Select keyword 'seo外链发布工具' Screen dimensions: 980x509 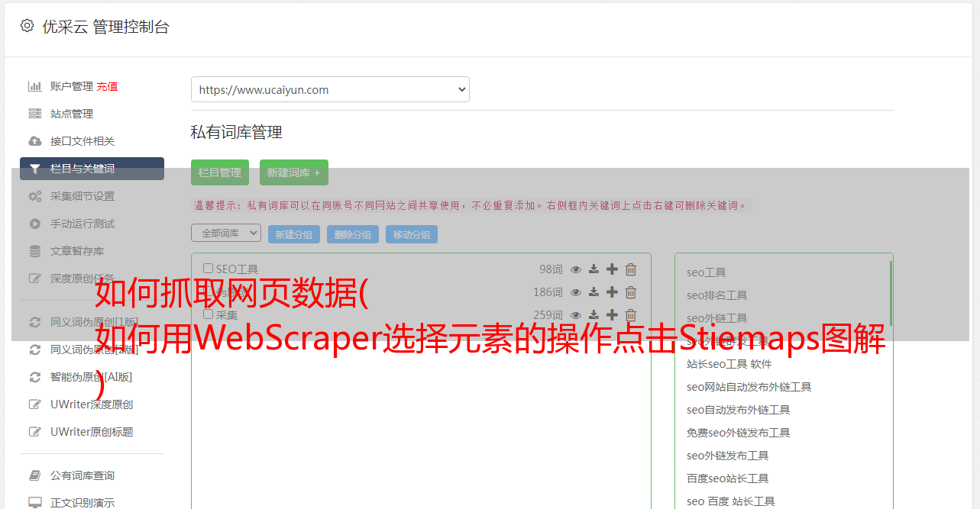728,456
